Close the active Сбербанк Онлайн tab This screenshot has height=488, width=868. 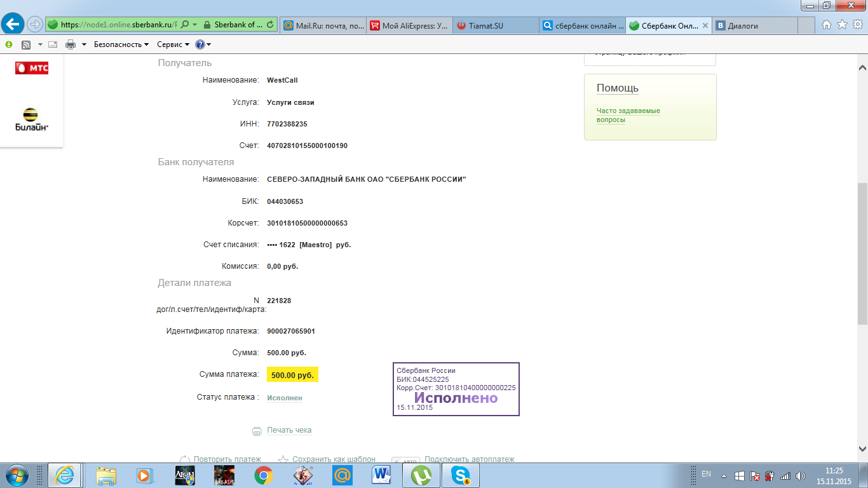(704, 26)
